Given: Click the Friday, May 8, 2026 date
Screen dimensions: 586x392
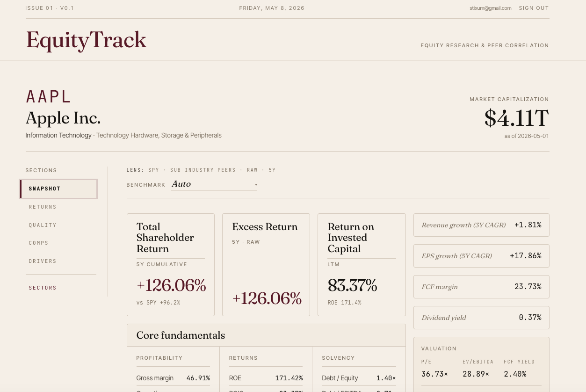Looking at the screenshot, I should pos(272,8).
